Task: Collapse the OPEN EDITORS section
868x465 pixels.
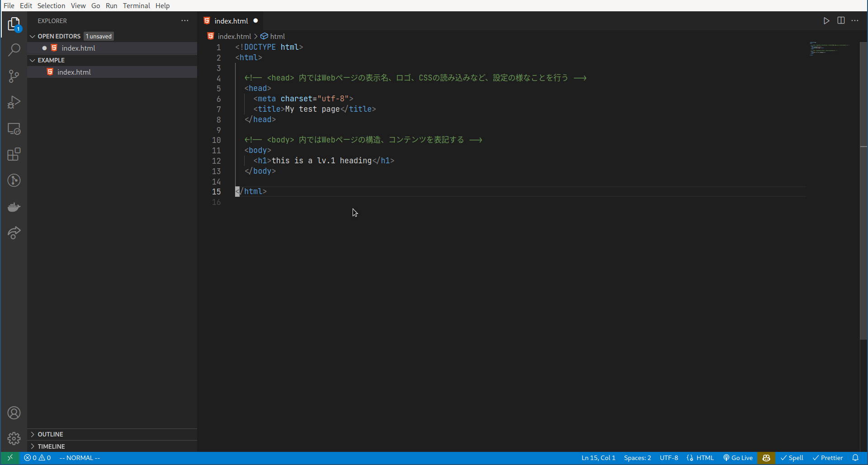Action: pos(33,36)
